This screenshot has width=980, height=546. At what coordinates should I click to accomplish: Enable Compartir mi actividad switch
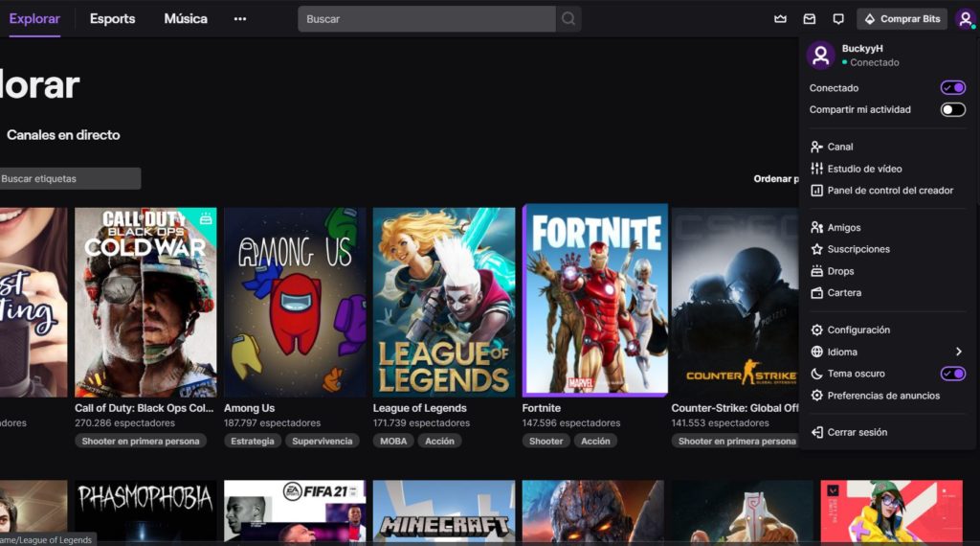point(953,109)
